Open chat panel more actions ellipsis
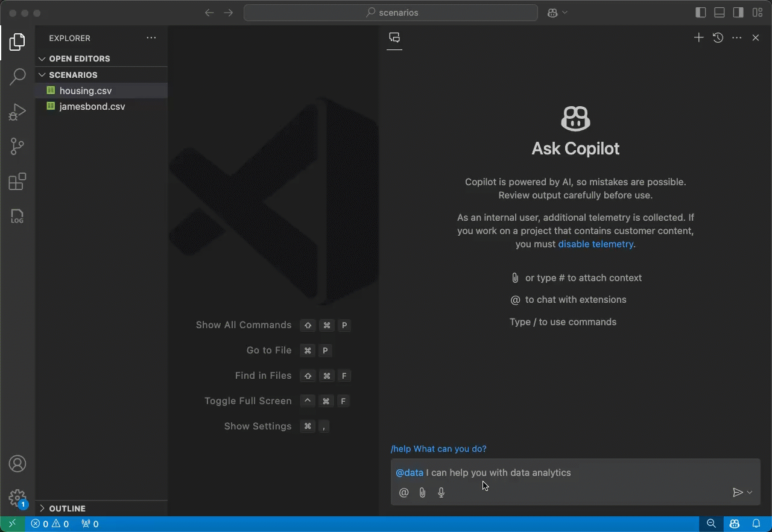Image resolution: width=772 pixels, height=532 pixels. (x=736, y=37)
